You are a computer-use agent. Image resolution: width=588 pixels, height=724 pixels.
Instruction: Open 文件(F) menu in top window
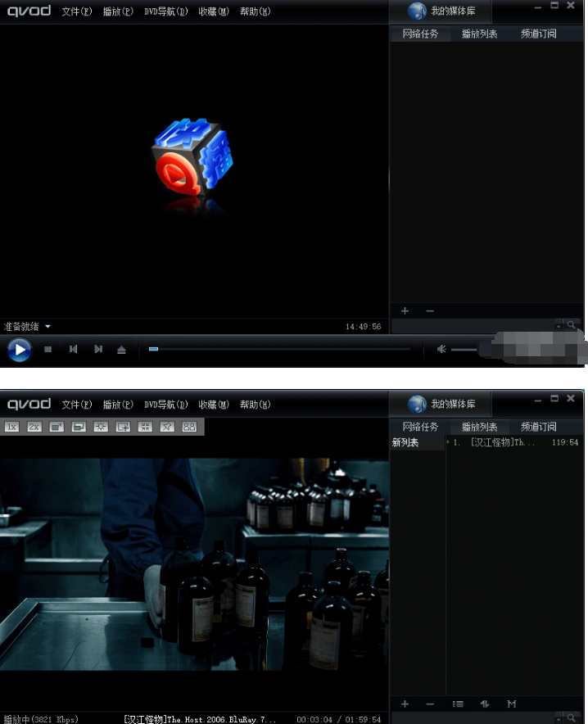[x=77, y=11]
